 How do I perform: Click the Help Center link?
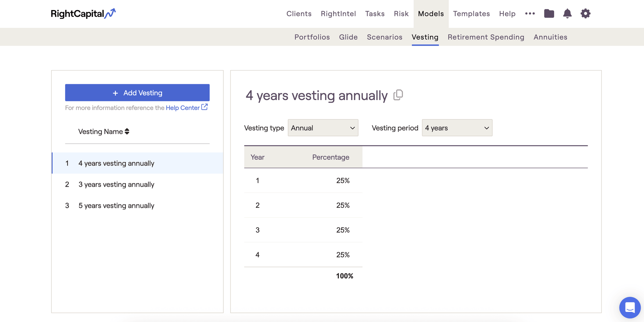click(186, 107)
